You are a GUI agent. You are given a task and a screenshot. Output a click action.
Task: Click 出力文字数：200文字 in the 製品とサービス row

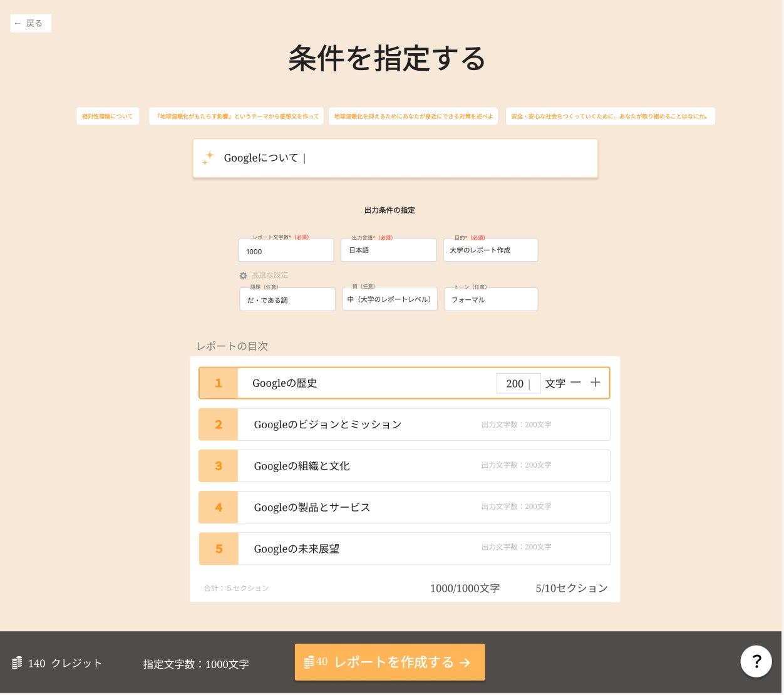(517, 507)
